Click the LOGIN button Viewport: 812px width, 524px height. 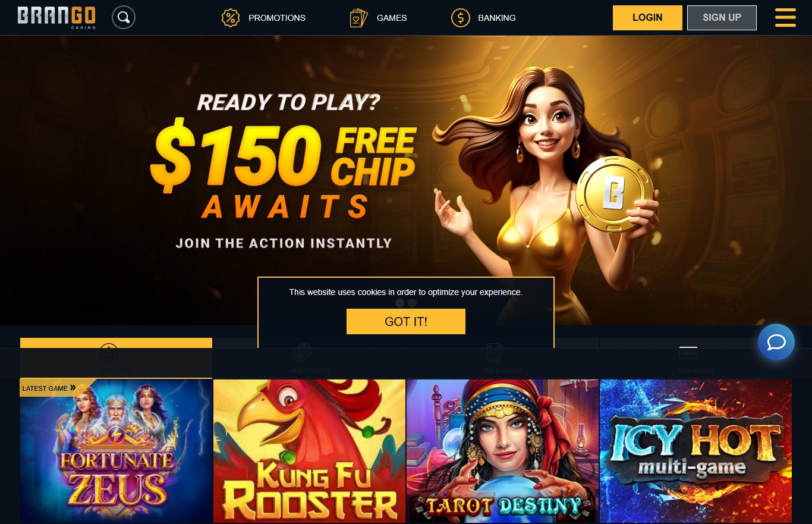tap(647, 18)
